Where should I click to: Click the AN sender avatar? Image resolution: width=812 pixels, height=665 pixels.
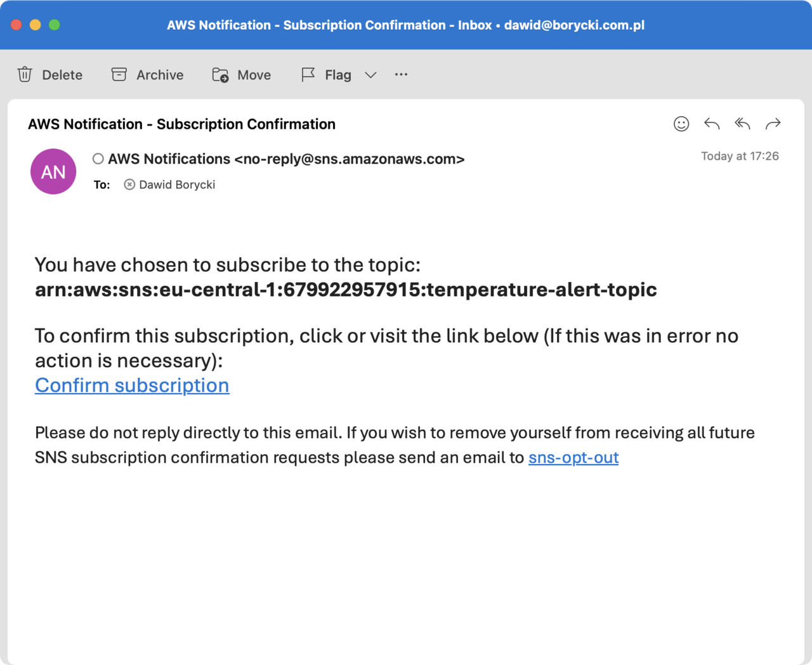53,172
